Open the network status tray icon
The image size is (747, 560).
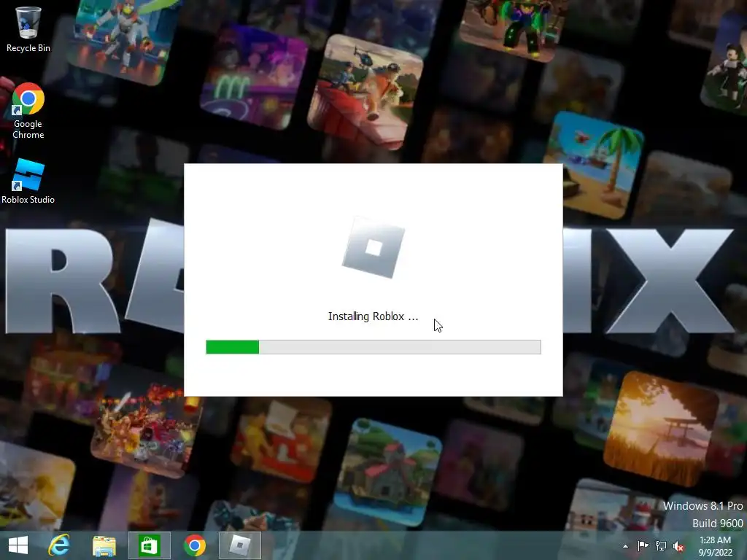(x=661, y=545)
